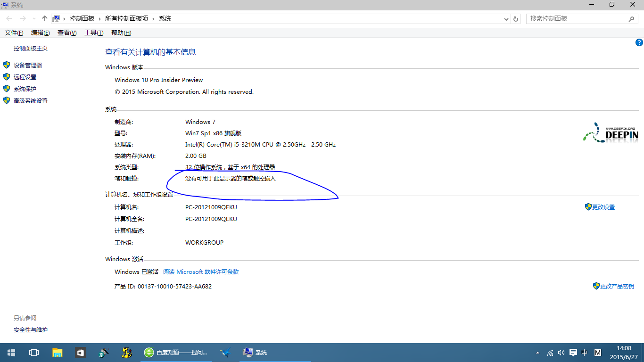The image size is (644, 362).
Task: Open the help question mark icon
Action: [x=639, y=42]
